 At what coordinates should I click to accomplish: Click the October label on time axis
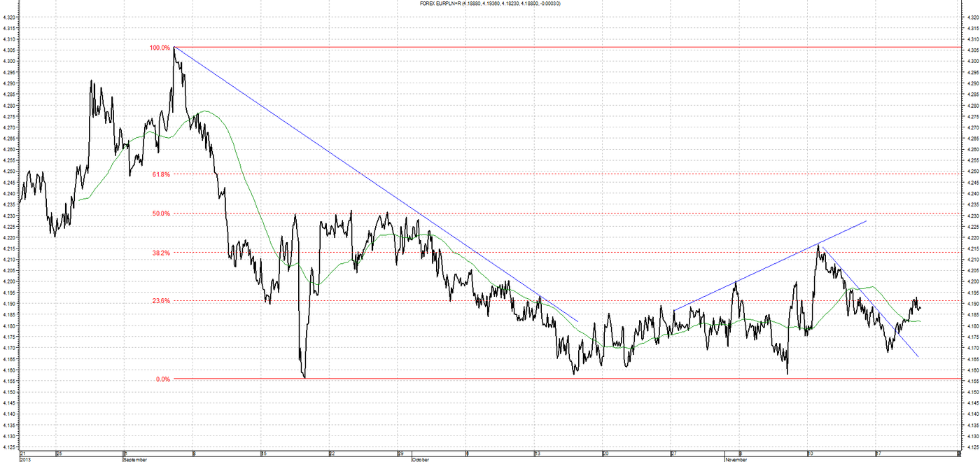coord(420,460)
